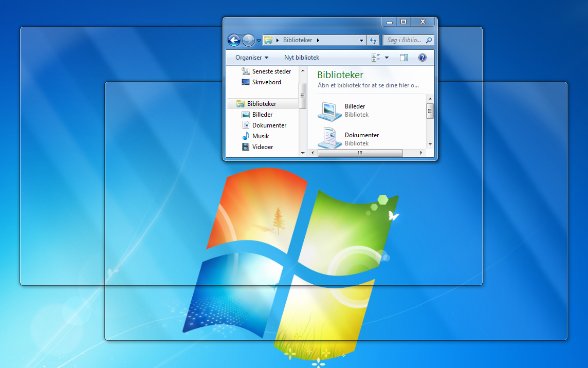
Task: Select Biblioteker node in navigation tree
Action: (263, 103)
